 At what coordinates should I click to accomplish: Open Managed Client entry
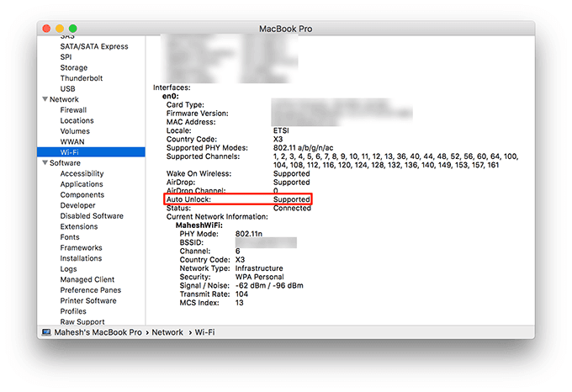click(x=87, y=279)
